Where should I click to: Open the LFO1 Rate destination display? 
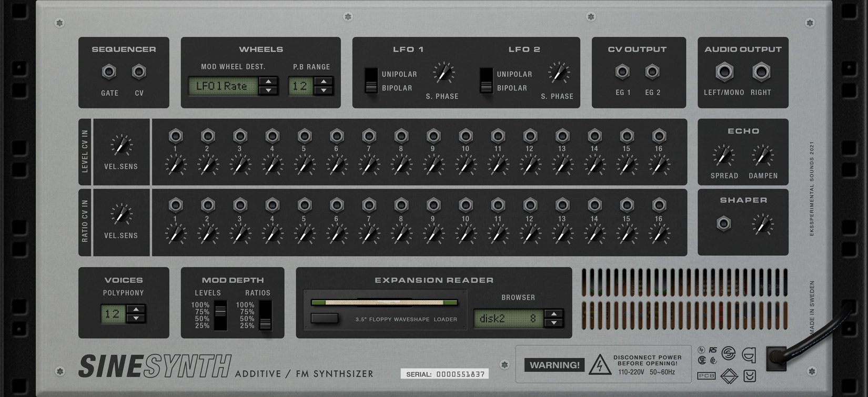click(223, 86)
